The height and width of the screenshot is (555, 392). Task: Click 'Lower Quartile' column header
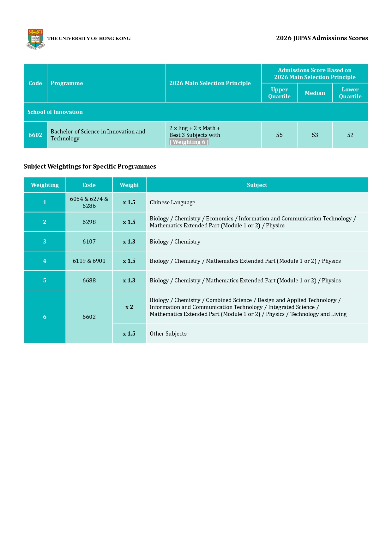[350, 93]
